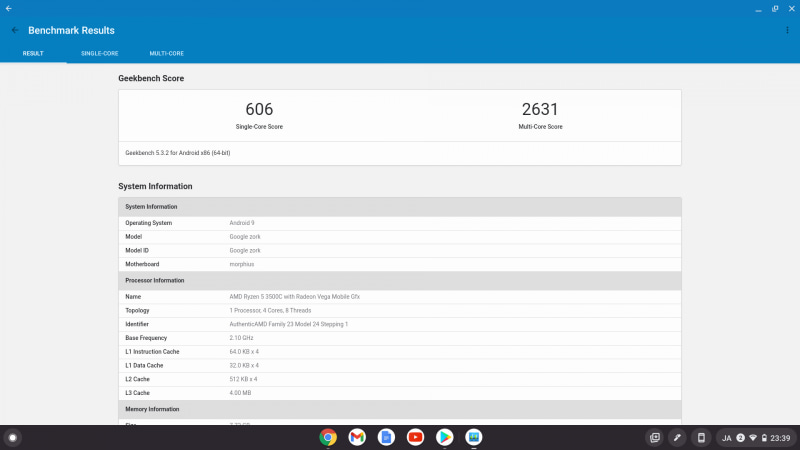Click the L3 Cache value 4.00 MB
The width and height of the screenshot is (800, 450).
click(x=240, y=393)
